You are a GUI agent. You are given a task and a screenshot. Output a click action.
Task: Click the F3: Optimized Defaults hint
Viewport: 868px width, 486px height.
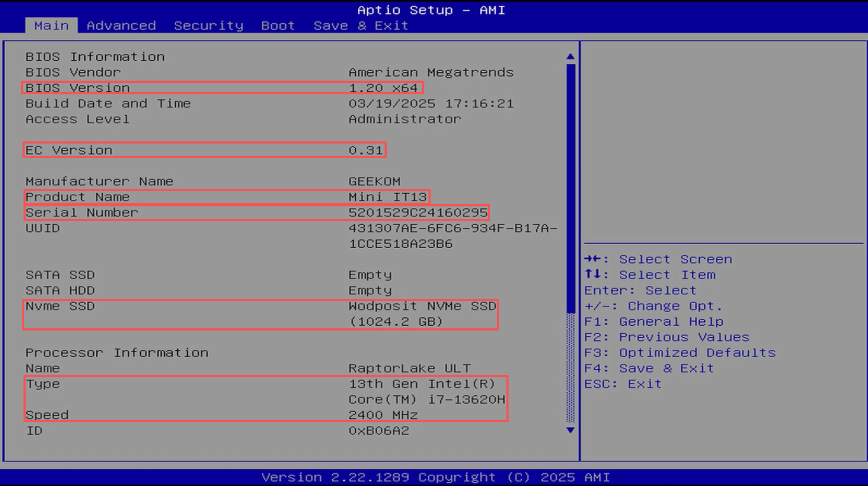point(680,353)
